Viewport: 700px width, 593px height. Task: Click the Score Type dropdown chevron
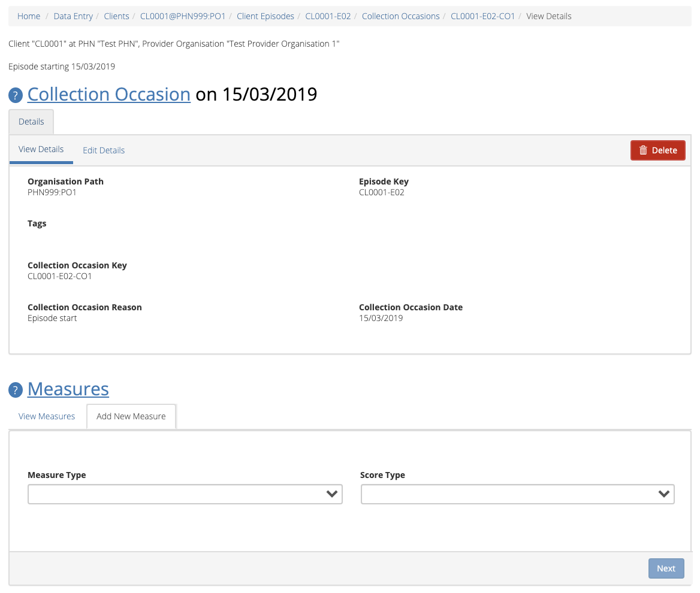pos(664,494)
